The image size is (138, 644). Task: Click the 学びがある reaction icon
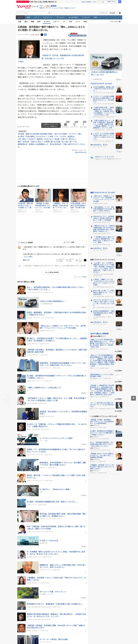click(66, 124)
